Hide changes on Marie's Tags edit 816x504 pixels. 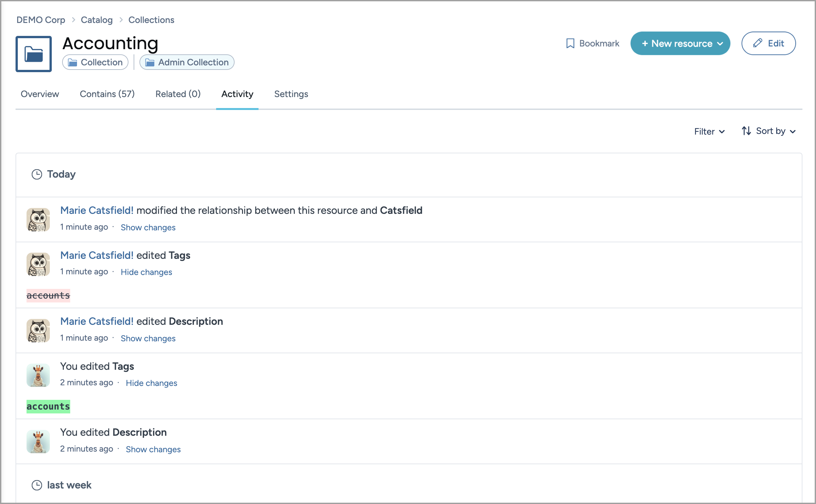146,272
